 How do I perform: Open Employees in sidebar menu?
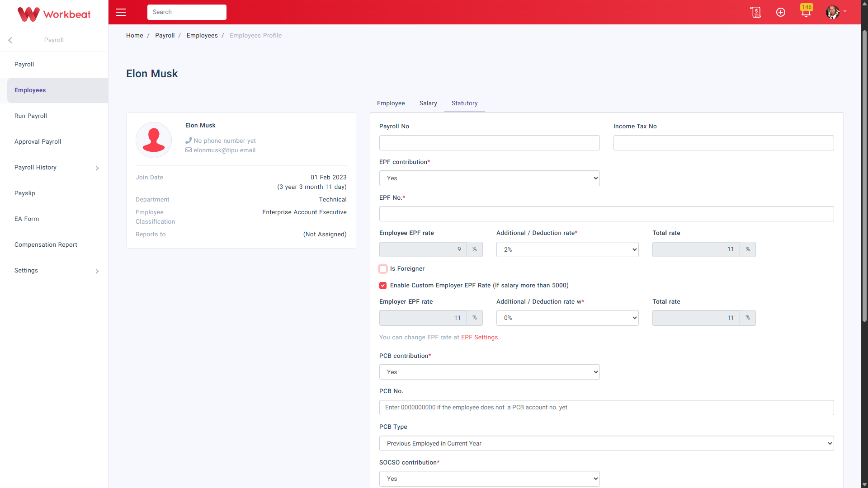coord(57,90)
